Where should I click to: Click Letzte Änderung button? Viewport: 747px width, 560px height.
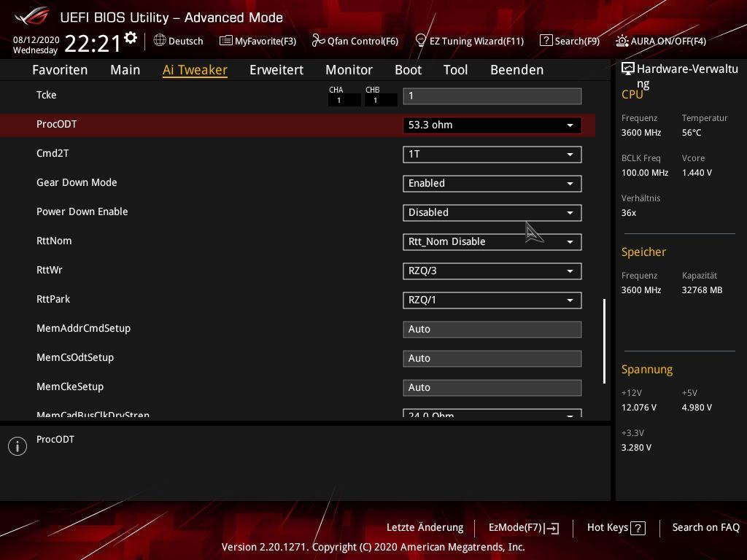(425, 528)
